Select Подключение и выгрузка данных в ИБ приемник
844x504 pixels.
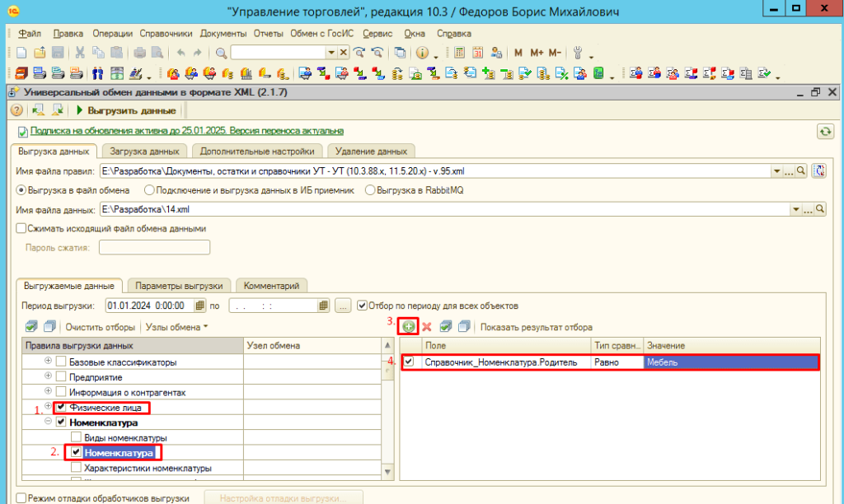click(x=149, y=190)
